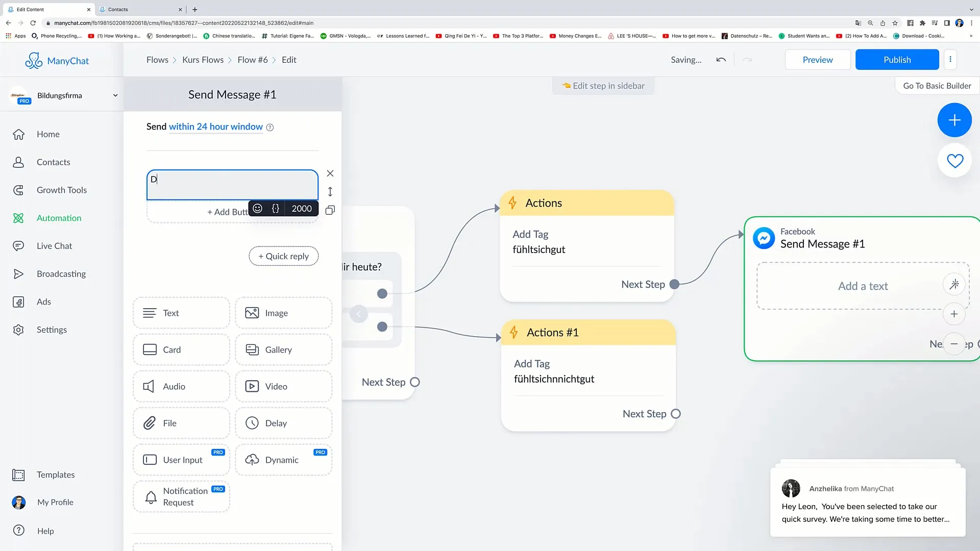The image size is (980, 551).
Task: Click Add a text in Send Message node
Action: click(863, 286)
